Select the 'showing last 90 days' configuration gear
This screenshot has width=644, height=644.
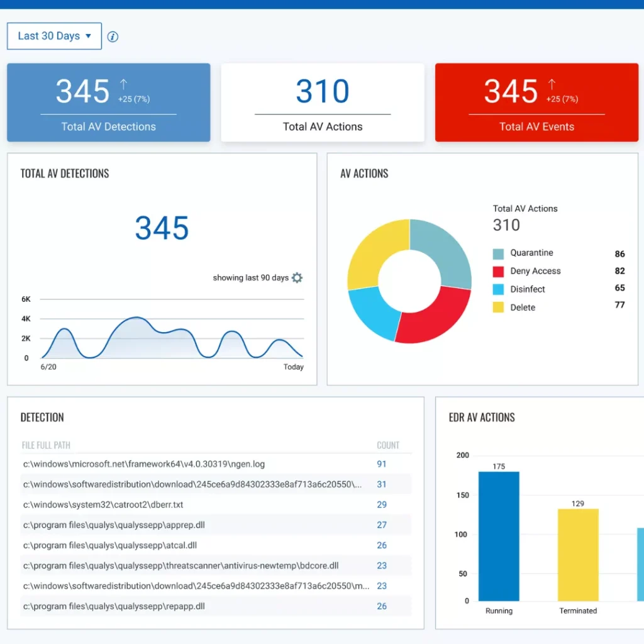[296, 277]
